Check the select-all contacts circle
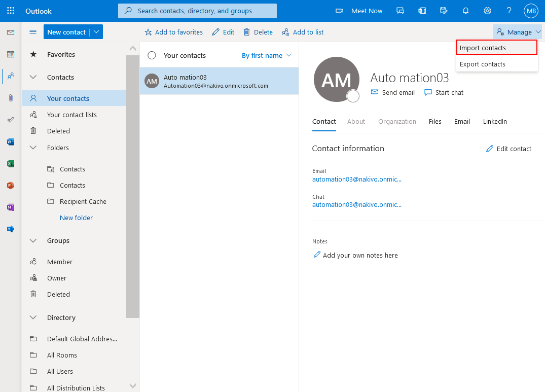Image resolution: width=545 pixels, height=392 pixels. [152, 55]
